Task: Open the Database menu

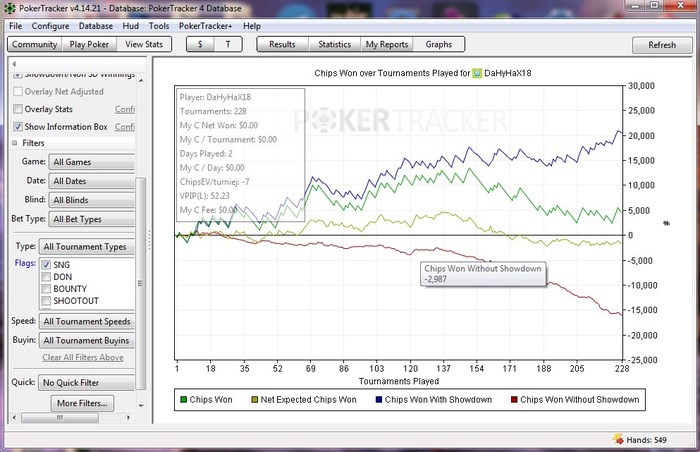Action: (x=96, y=26)
